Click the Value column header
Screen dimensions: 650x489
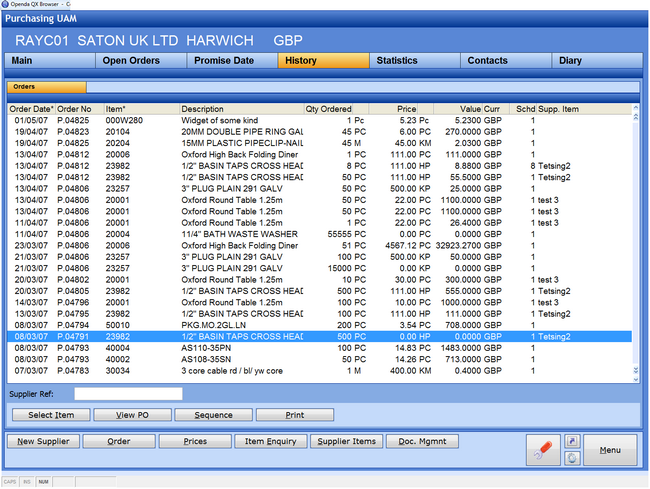point(458,109)
